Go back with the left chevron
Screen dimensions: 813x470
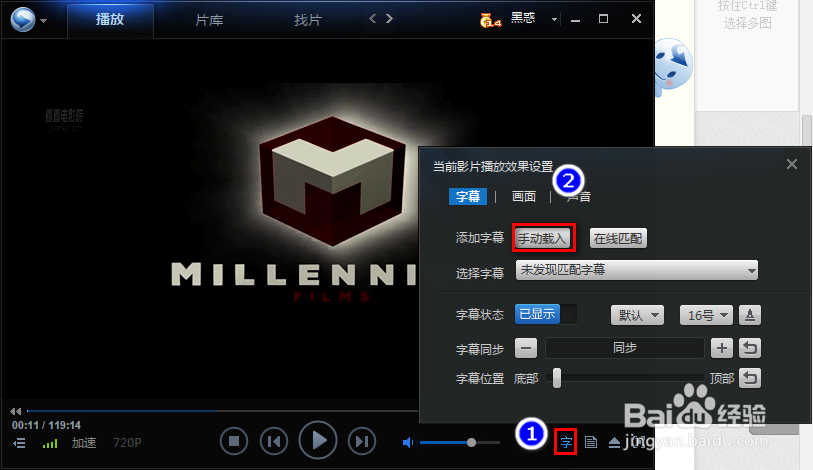coord(372,19)
